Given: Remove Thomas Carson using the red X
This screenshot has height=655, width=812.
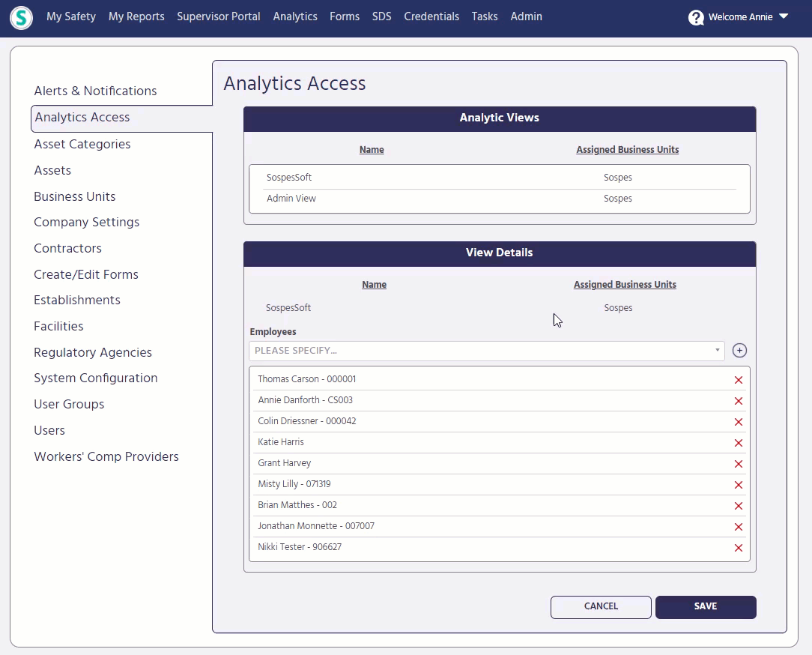Looking at the screenshot, I should [738, 380].
